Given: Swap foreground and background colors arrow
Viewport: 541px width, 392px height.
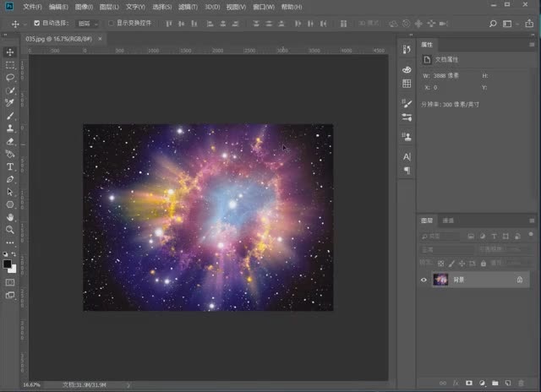Looking at the screenshot, I should 14,254.
